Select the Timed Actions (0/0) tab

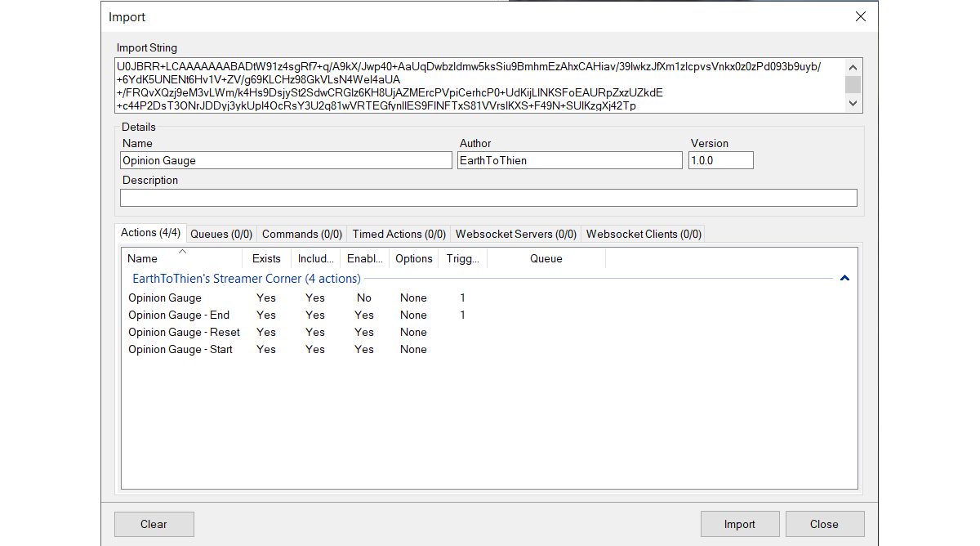[399, 234]
